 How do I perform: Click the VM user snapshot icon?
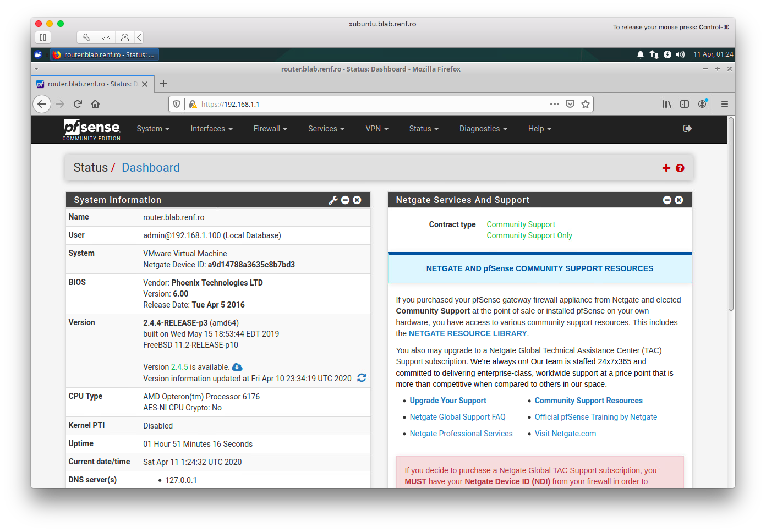click(125, 37)
